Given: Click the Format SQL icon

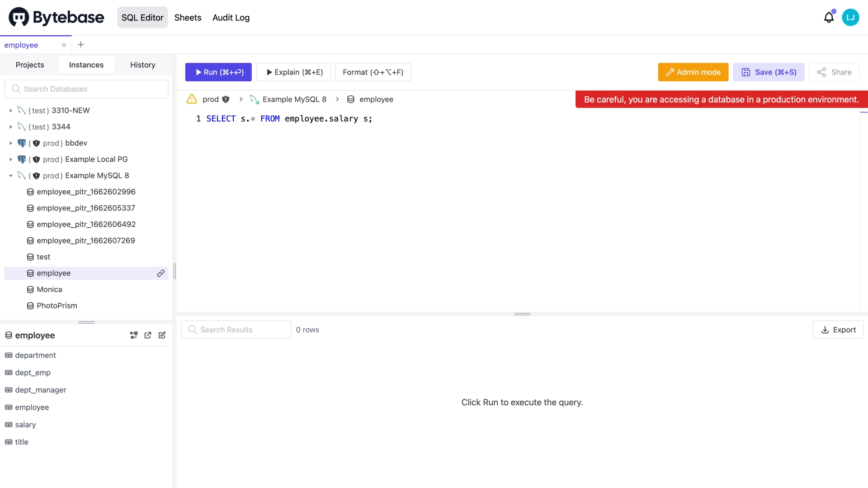Looking at the screenshot, I should [x=373, y=72].
